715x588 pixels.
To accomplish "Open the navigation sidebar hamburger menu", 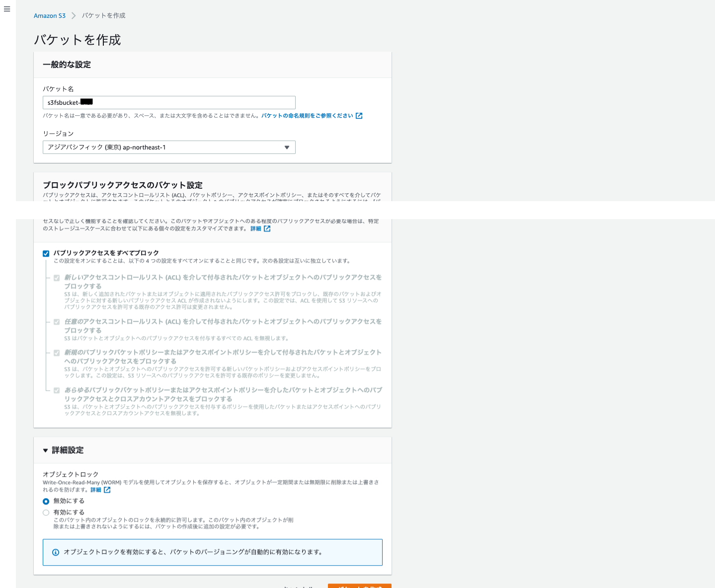I will click(6, 8).
